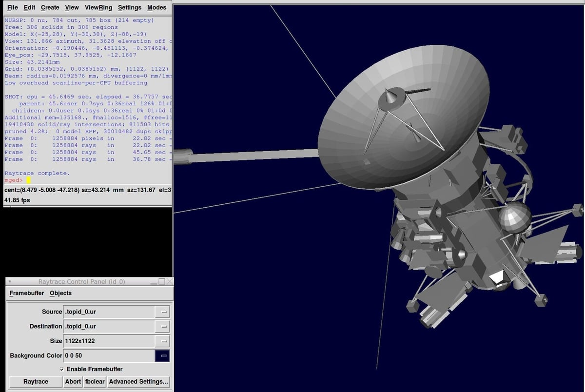The image size is (585, 392).
Task: Toggle the Enable Framebuffer checkbox
Action: point(61,369)
